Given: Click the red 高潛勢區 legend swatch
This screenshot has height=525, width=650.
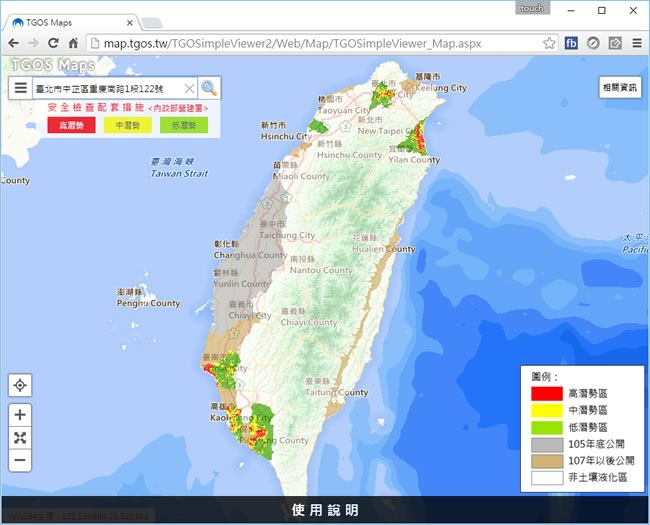Looking at the screenshot, I should (x=545, y=393).
